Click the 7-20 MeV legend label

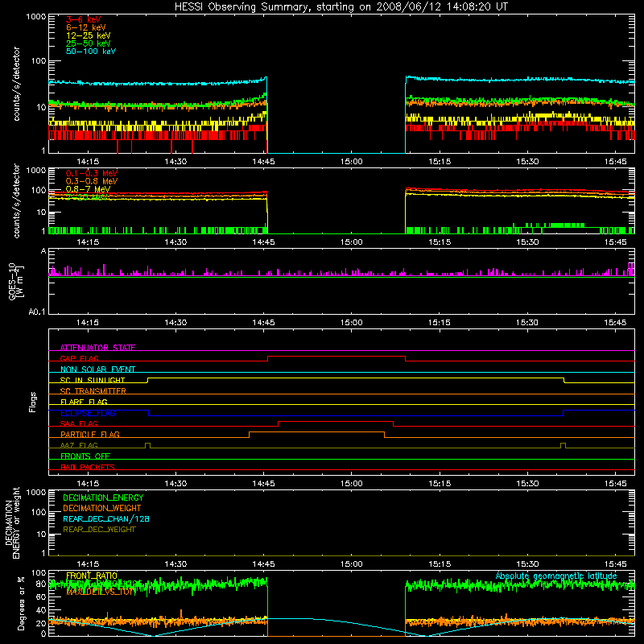pos(87,197)
